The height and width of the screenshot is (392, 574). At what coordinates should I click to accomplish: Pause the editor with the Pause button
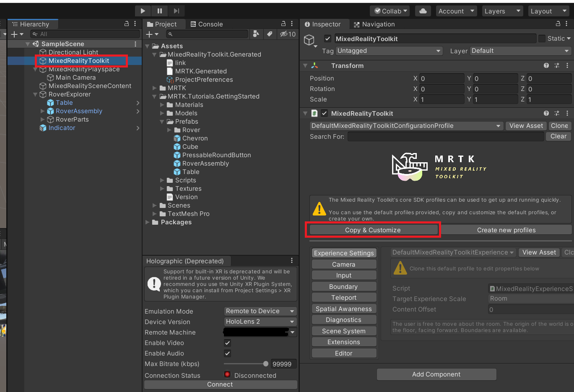(x=160, y=11)
